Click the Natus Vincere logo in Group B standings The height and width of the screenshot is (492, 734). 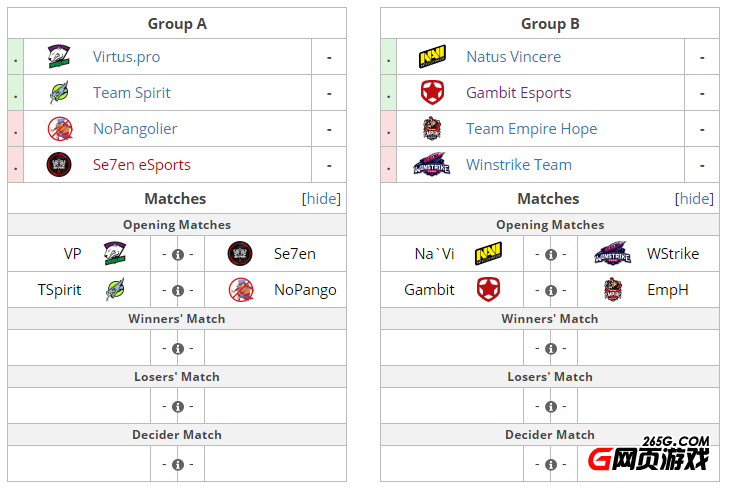pyautogui.click(x=432, y=57)
